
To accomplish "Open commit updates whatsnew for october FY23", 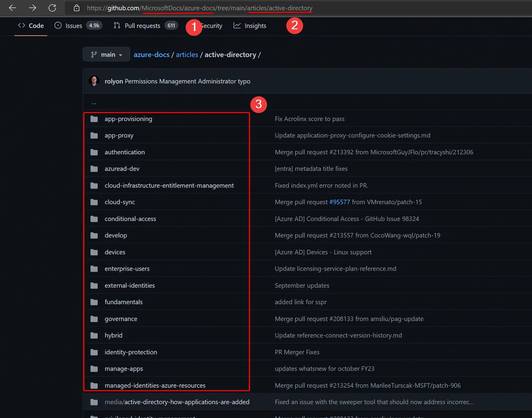I will coord(325,369).
